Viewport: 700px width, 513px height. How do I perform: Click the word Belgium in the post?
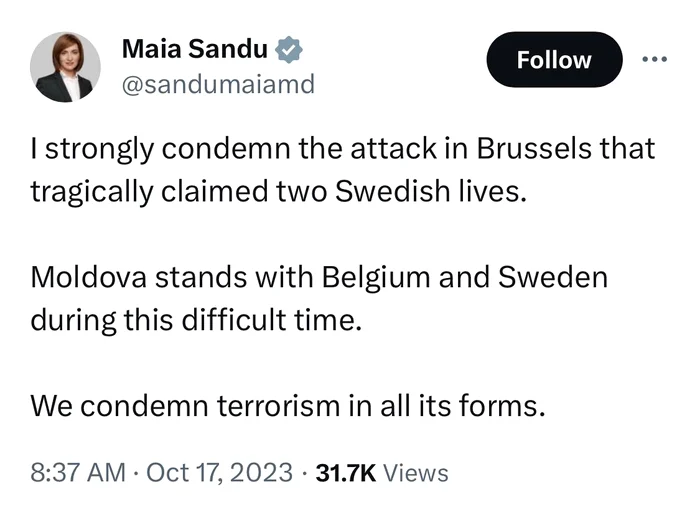click(x=376, y=278)
